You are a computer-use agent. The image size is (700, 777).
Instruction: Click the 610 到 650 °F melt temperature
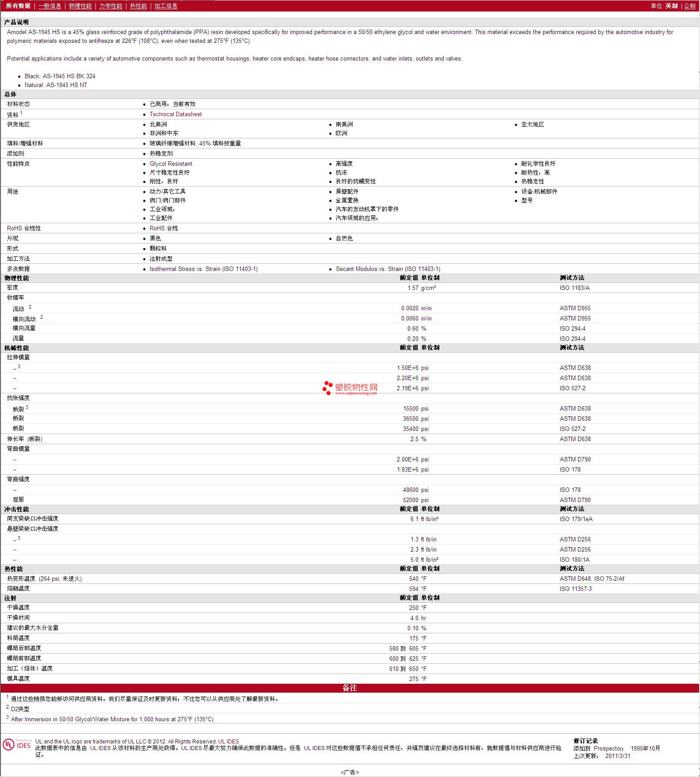408,669
